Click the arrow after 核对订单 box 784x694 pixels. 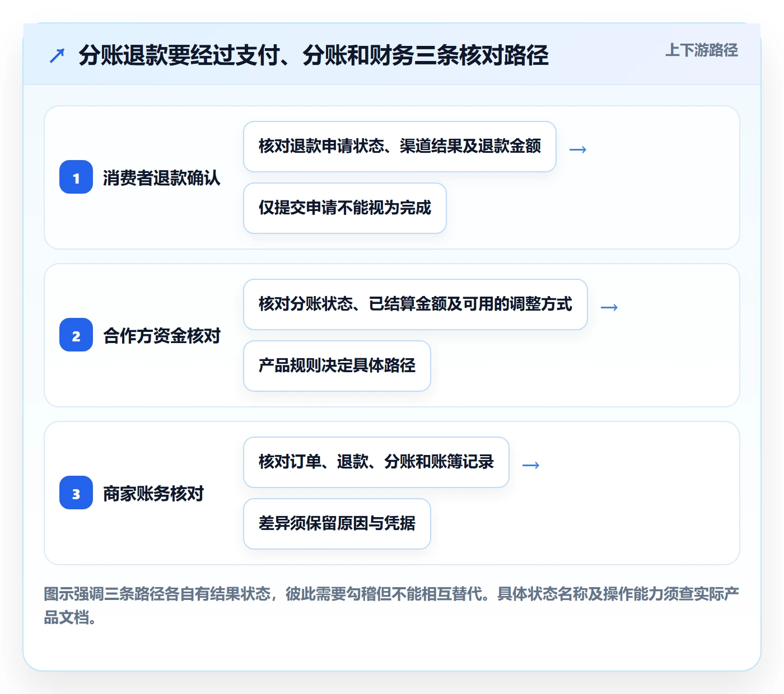tap(531, 465)
